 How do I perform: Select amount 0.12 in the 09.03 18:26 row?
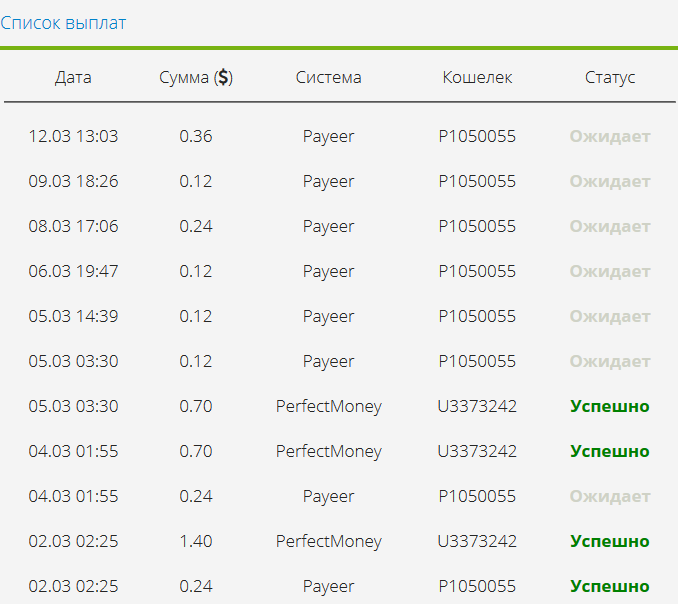click(x=196, y=181)
